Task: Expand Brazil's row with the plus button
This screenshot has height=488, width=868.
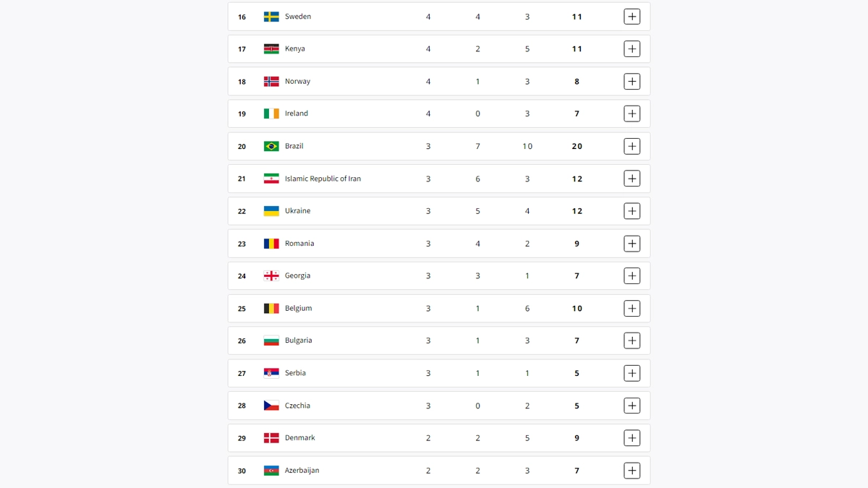Action: tap(631, 146)
